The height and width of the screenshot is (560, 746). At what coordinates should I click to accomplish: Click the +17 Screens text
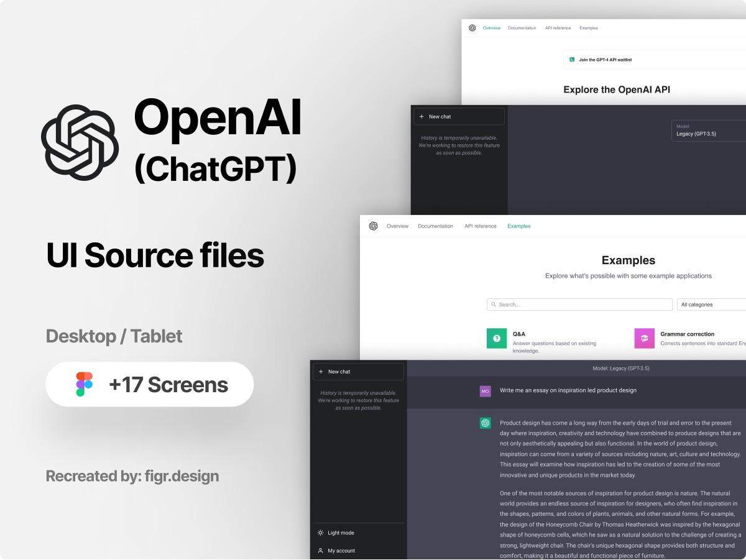click(168, 385)
